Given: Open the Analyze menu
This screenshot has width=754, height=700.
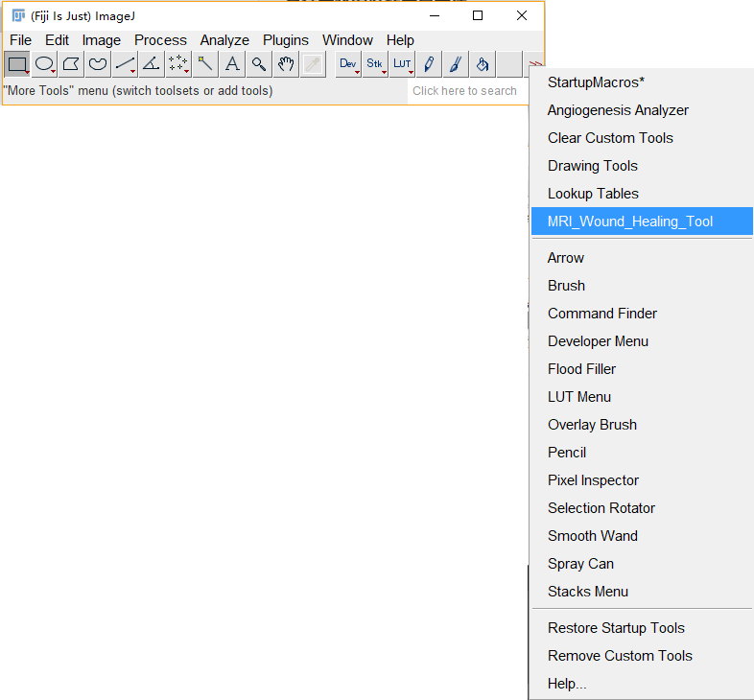Looking at the screenshot, I should click(224, 40).
